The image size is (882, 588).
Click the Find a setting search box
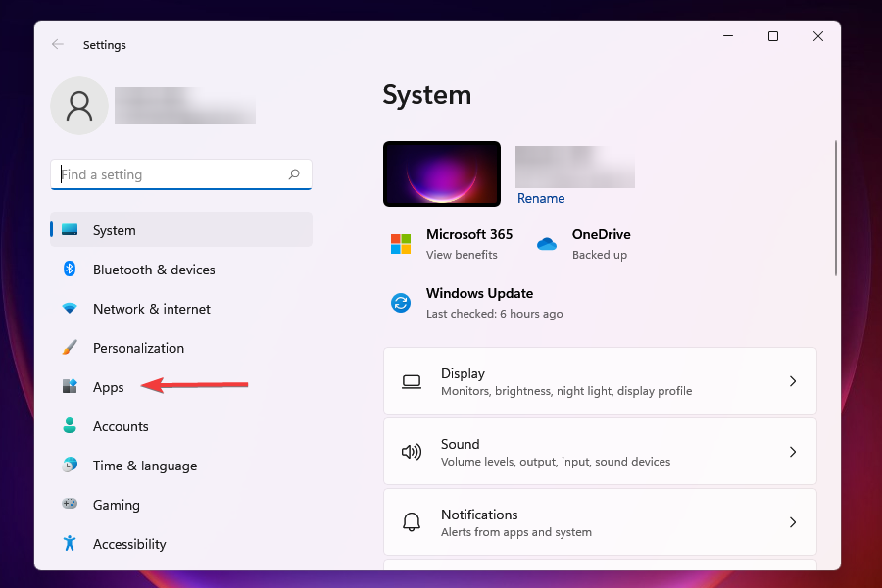tap(181, 174)
